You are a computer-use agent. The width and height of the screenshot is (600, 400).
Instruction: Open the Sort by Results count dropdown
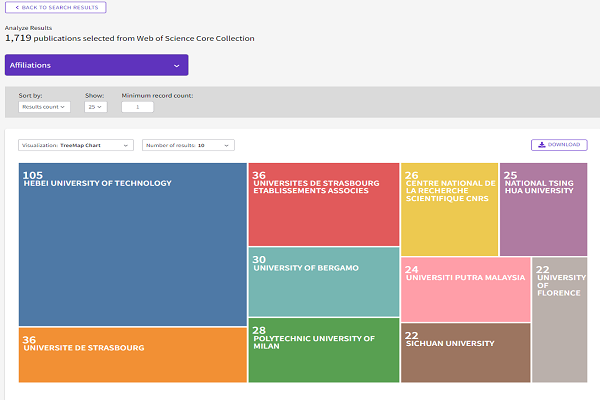[x=44, y=107]
